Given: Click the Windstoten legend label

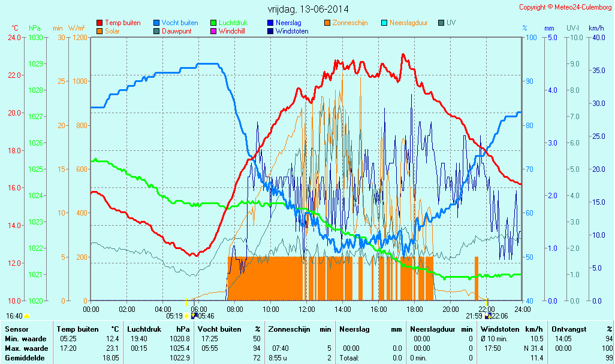Looking at the screenshot, I should point(292,31).
